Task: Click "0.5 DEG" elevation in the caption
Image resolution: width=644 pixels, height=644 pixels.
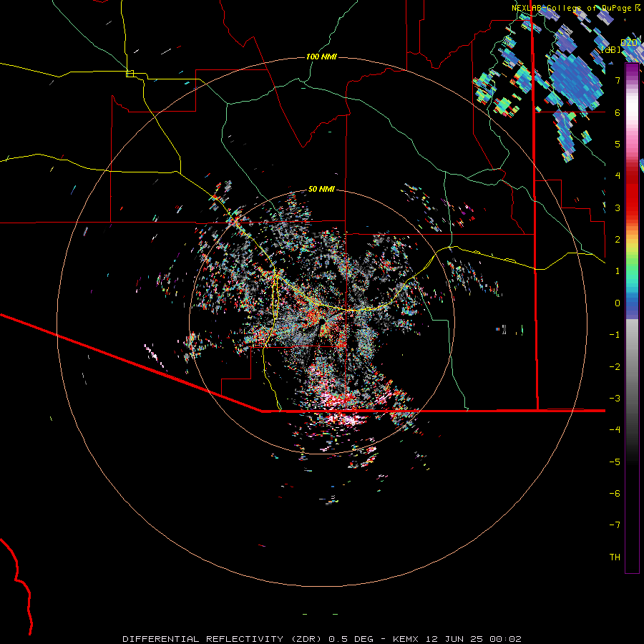Action: [x=351, y=639]
